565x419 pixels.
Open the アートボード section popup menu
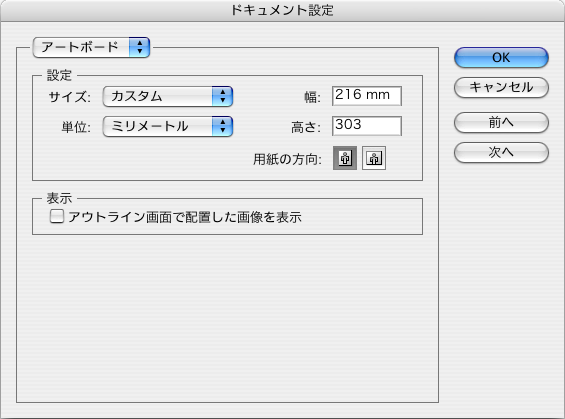tap(91, 47)
